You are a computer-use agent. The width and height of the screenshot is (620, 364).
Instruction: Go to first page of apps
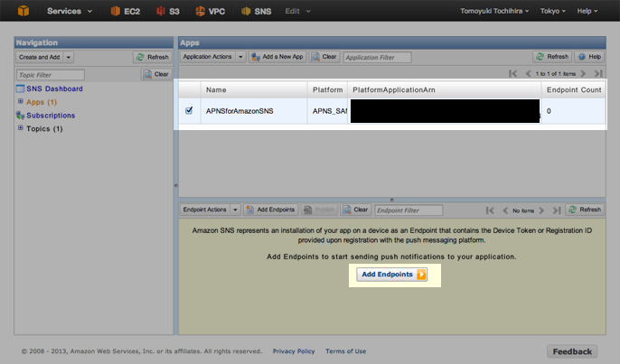pos(512,73)
